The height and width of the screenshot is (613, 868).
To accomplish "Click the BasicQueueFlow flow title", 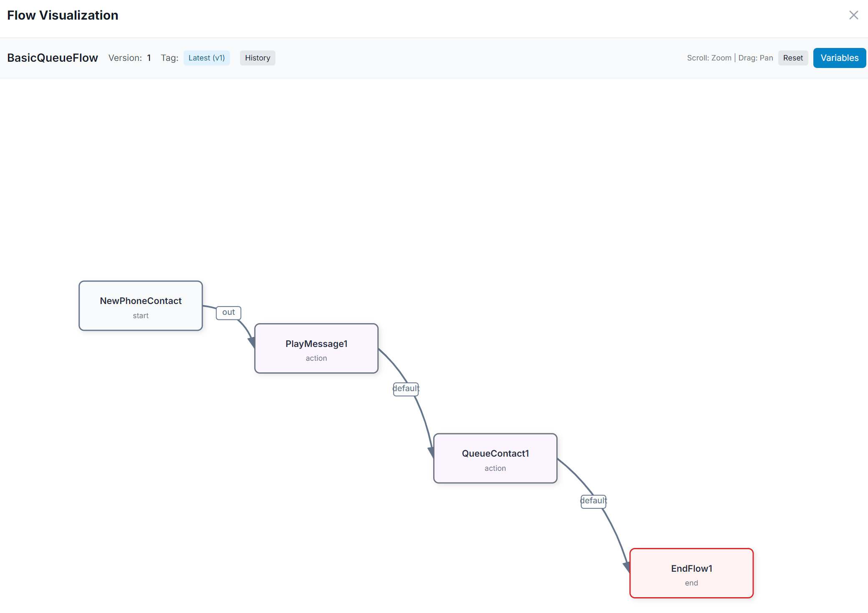I will (52, 58).
